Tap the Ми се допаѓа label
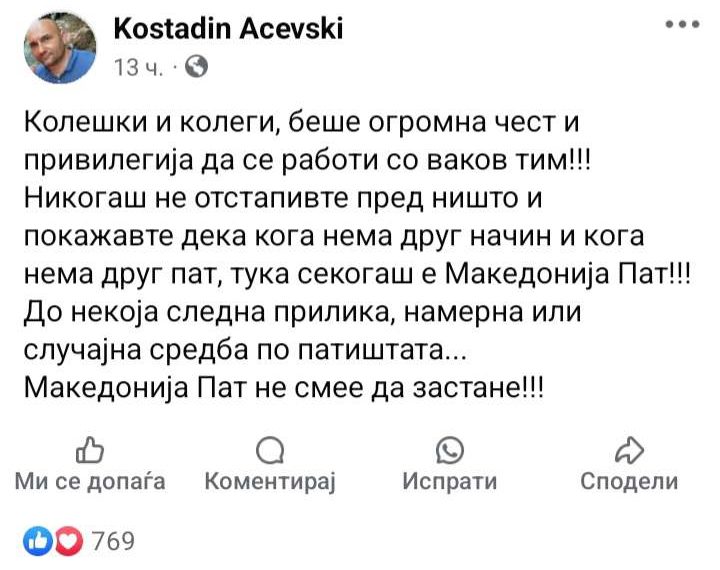The height and width of the screenshot is (570, 720). pyautogui.click(x=90, y=481)
